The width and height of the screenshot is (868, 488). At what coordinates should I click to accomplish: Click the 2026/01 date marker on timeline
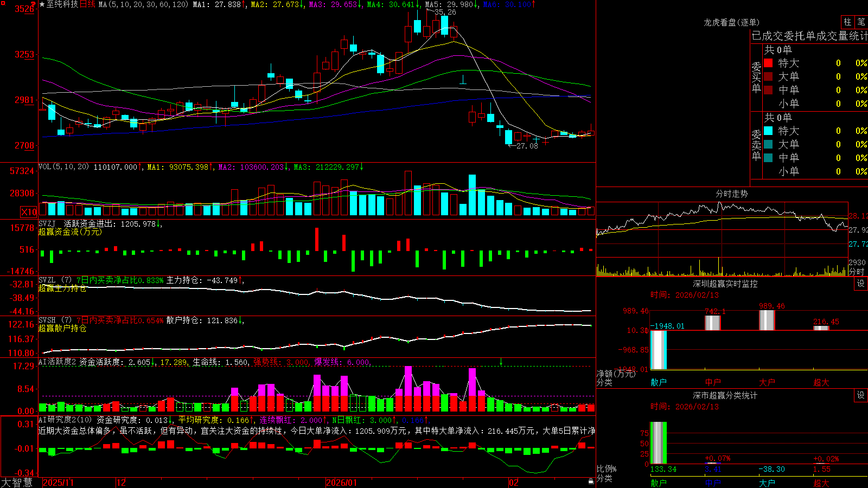pyautogui.click(x=342, y=483)
